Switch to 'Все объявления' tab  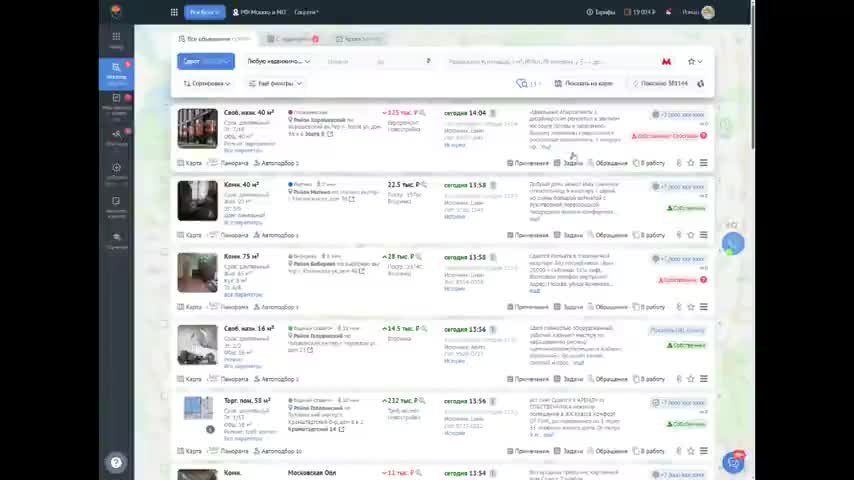(215, 39)
